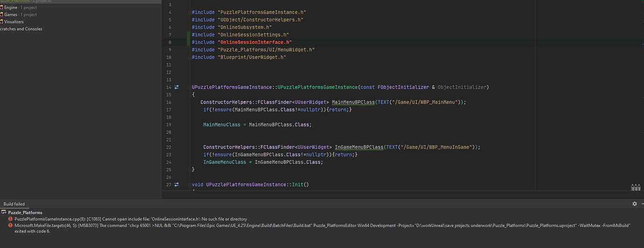Screen dimensions: 644x248
Task: Open Scratches and Consoles in the tree
Action: point(21,29)
